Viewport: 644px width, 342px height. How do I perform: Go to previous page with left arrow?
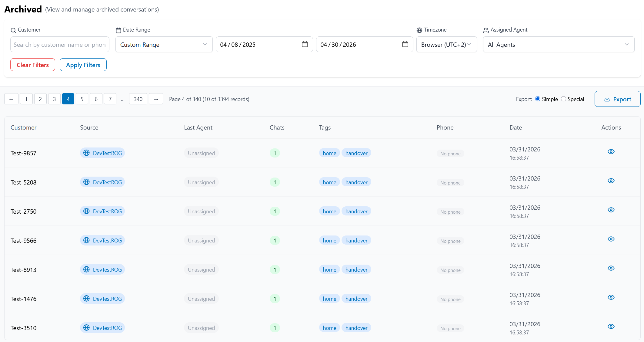pos(11,99)
